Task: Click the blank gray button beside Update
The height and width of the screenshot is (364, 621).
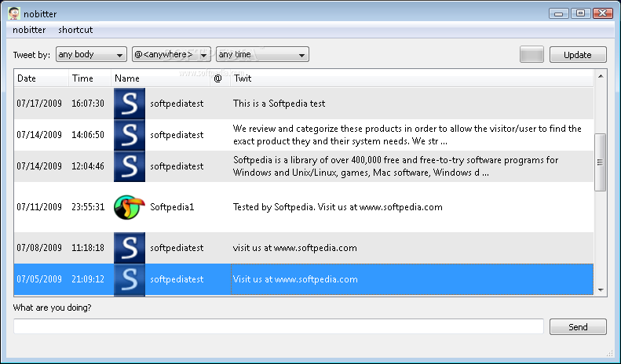Action: pos(532,55)
